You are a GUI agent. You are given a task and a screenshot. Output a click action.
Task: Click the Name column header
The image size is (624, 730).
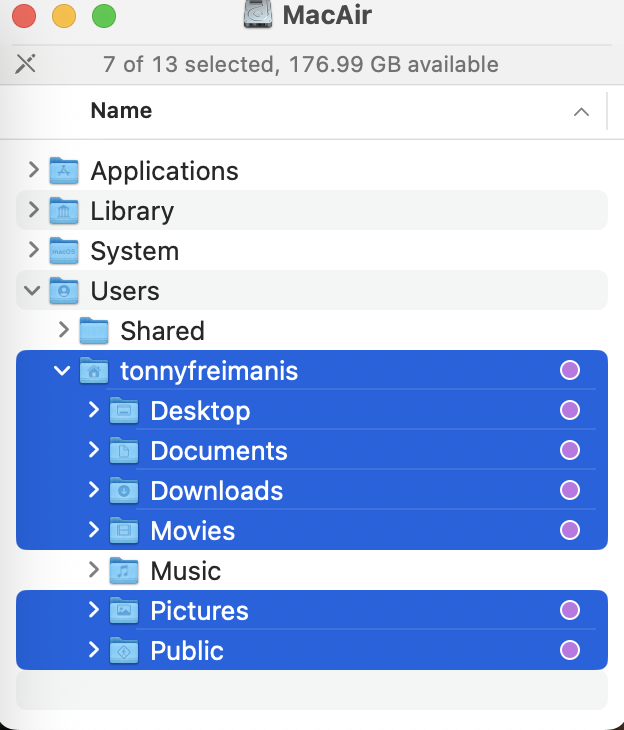[x=121, y=111]
